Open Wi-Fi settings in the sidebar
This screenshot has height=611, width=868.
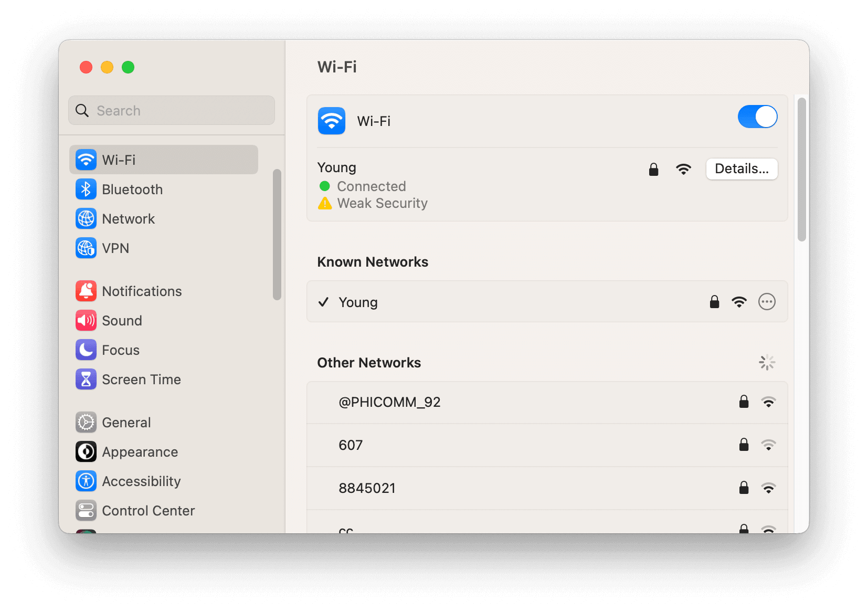pos(164,160)
